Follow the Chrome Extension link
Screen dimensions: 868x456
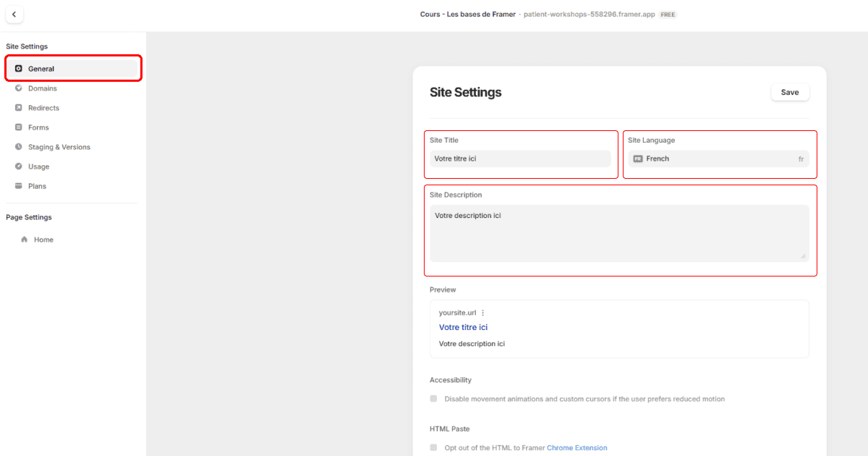pos(576,447)
